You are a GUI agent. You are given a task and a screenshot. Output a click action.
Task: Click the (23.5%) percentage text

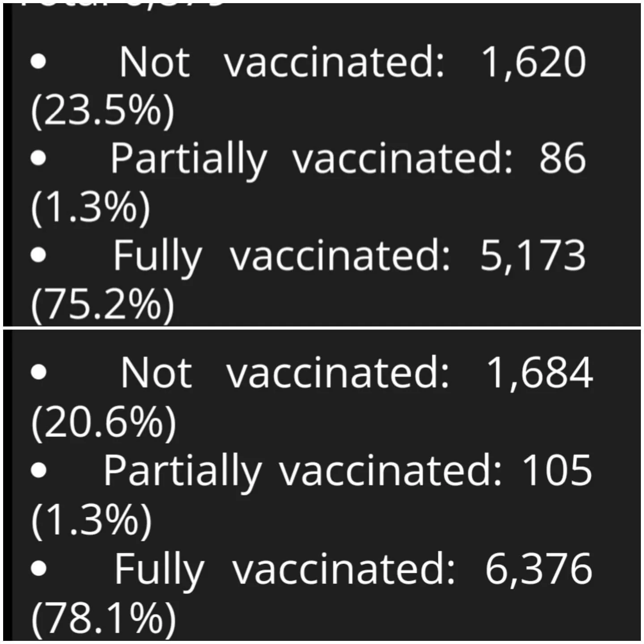pyautogui.click(x=102, y=110)
